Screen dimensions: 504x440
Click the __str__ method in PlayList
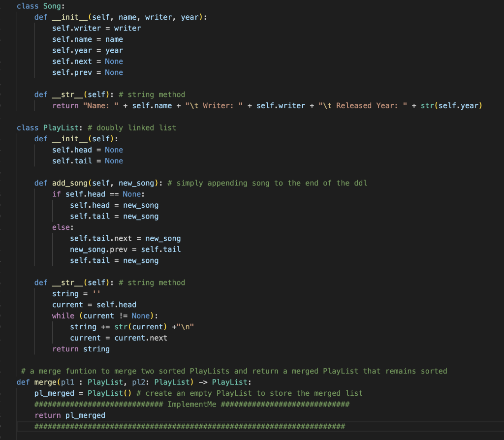tap(66, 282)
